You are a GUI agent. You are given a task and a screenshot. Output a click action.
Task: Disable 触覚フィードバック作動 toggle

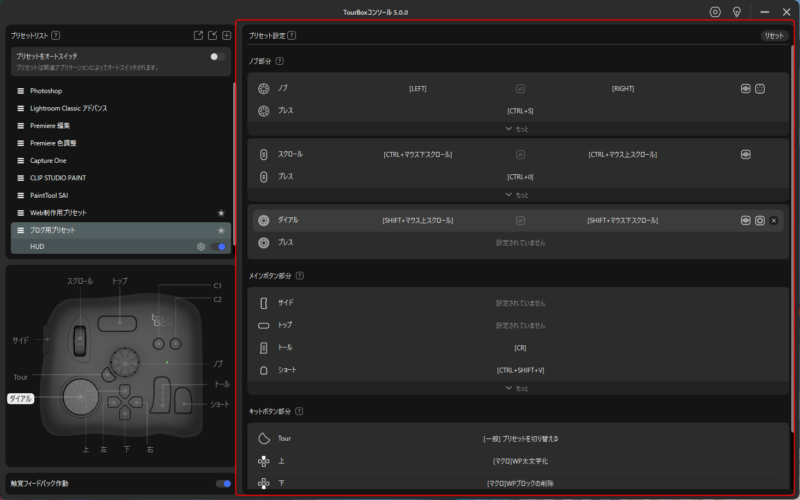(223, 483)
